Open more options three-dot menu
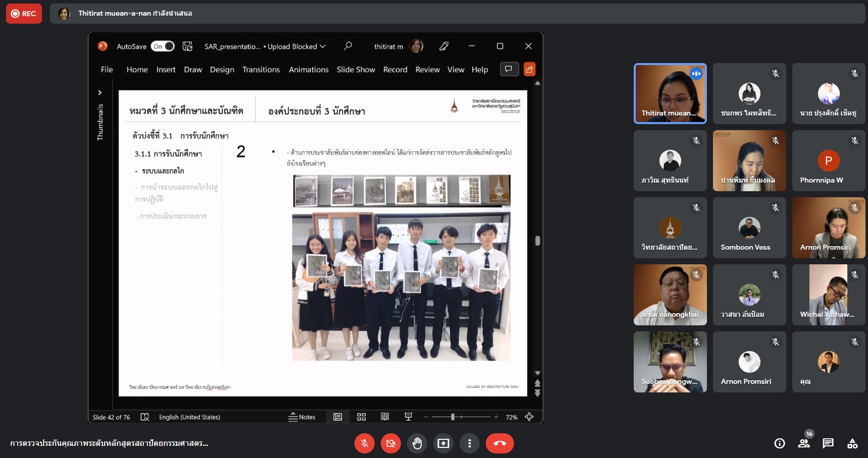Image resolution: width=868 pixels, height=458 pixels. click(x=469, y=443)
